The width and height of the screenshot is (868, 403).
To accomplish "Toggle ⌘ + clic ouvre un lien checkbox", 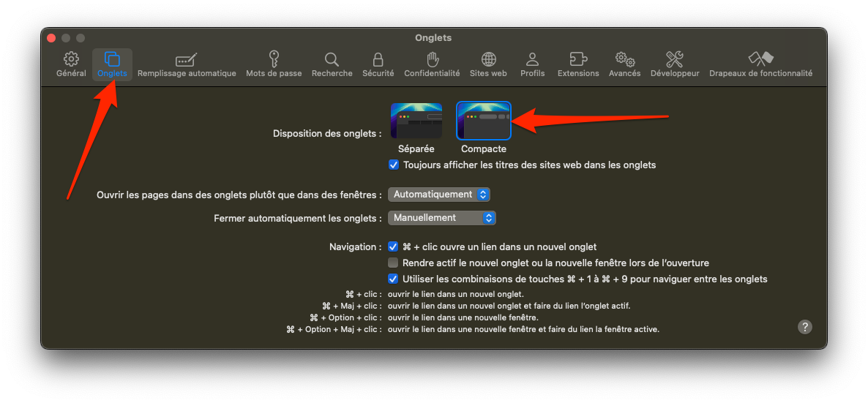I will pyautogui.click(x=394, y=247).
